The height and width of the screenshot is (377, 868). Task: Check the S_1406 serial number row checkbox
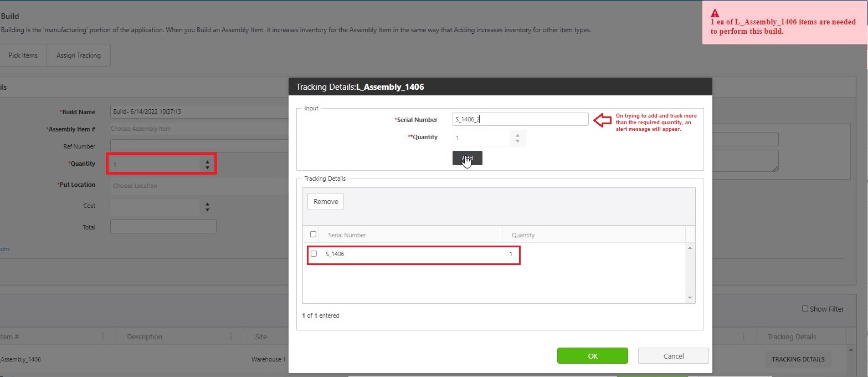pyautogui.click(x=314, y=254)
